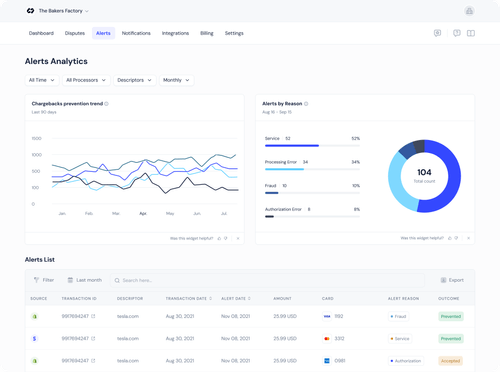The width and height of the screenshot is (500, 372).
Task: Click info icon beside Alerts by Reason
Action: 306,104
